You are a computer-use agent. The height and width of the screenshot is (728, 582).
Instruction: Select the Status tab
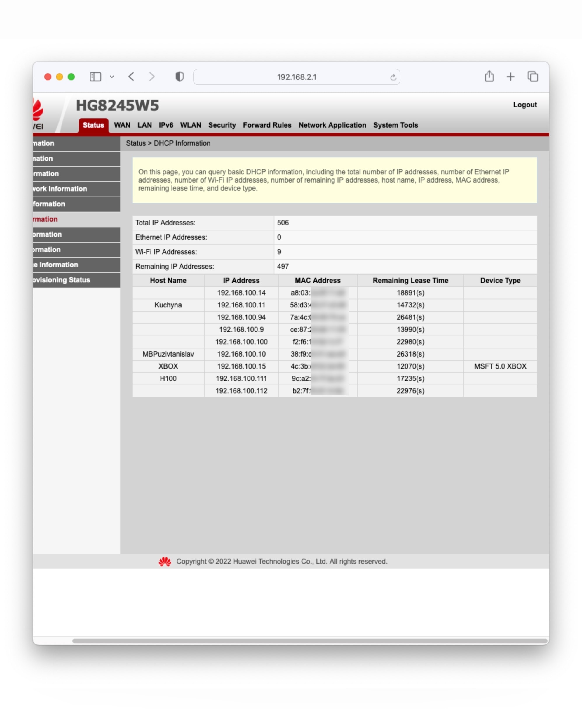click(93, 125)
